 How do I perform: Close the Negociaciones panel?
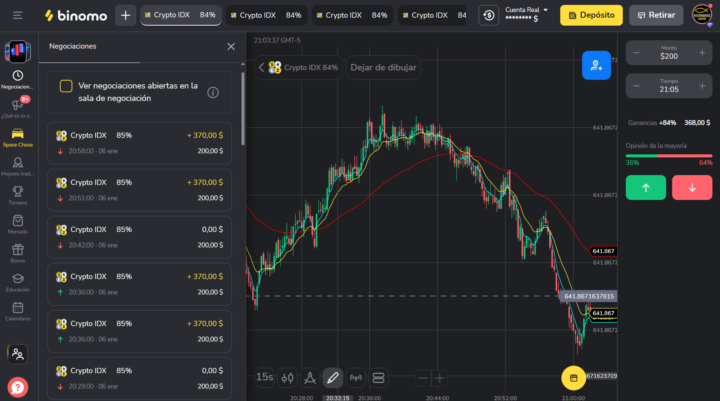click(x=231, y=46)
